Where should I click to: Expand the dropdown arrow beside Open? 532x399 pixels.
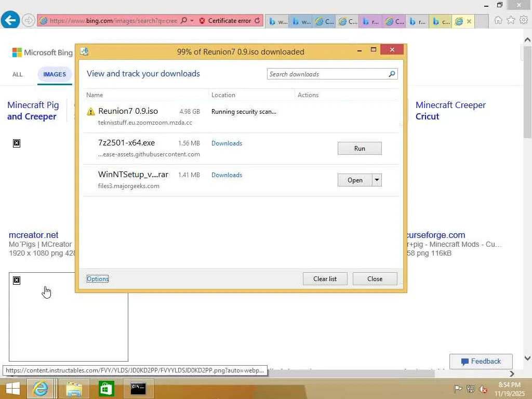pos(377,180)
